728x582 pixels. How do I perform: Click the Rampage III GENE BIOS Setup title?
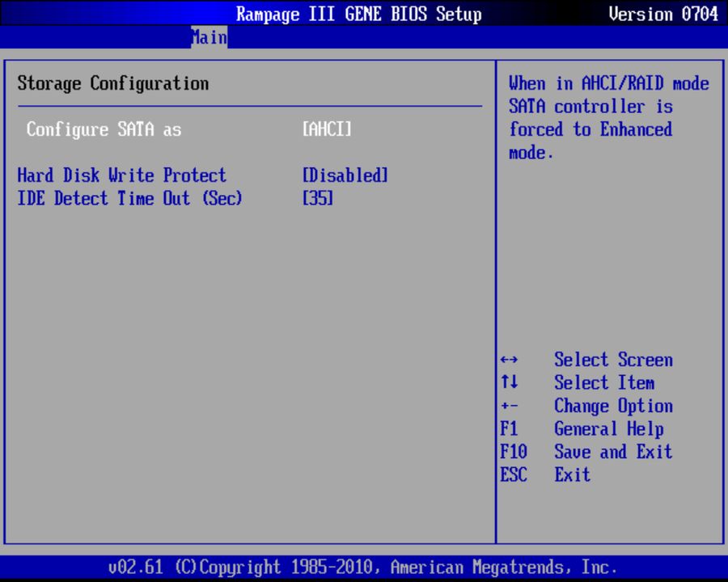tap(359, 14)
